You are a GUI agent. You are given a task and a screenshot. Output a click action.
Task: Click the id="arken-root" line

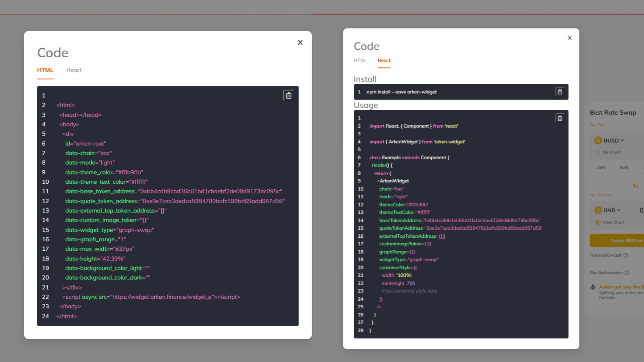point(86,143)
